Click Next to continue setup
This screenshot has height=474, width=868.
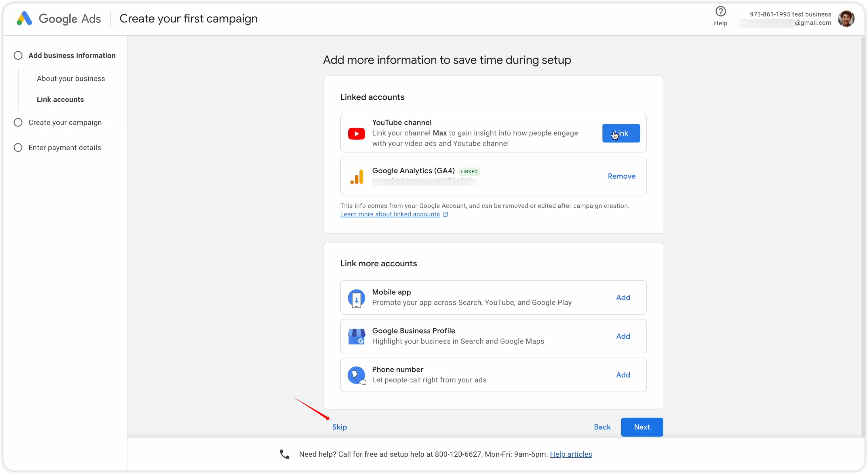click(x=642, y=427)
